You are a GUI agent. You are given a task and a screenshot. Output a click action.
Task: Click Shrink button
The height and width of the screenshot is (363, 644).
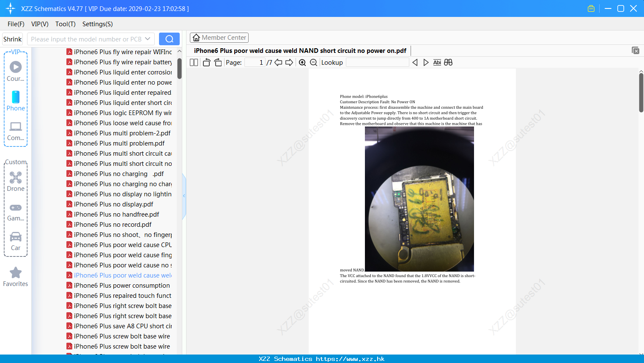point(13,39)
